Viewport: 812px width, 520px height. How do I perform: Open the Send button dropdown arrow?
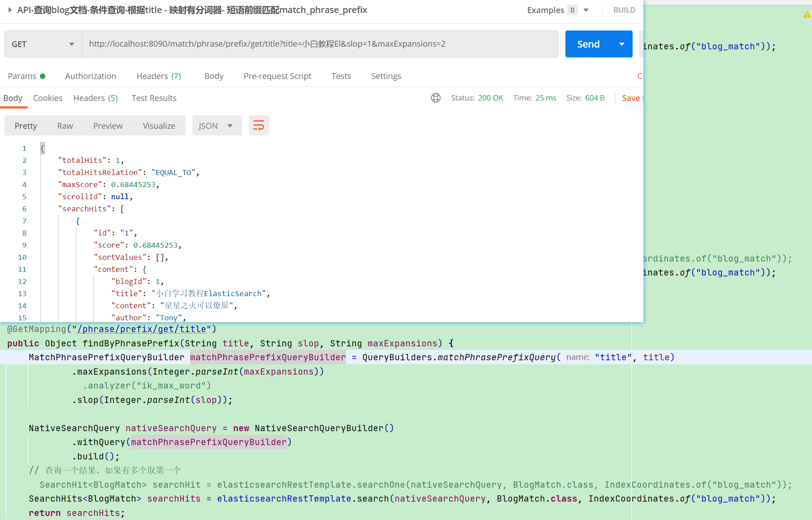tap(622, 44)
